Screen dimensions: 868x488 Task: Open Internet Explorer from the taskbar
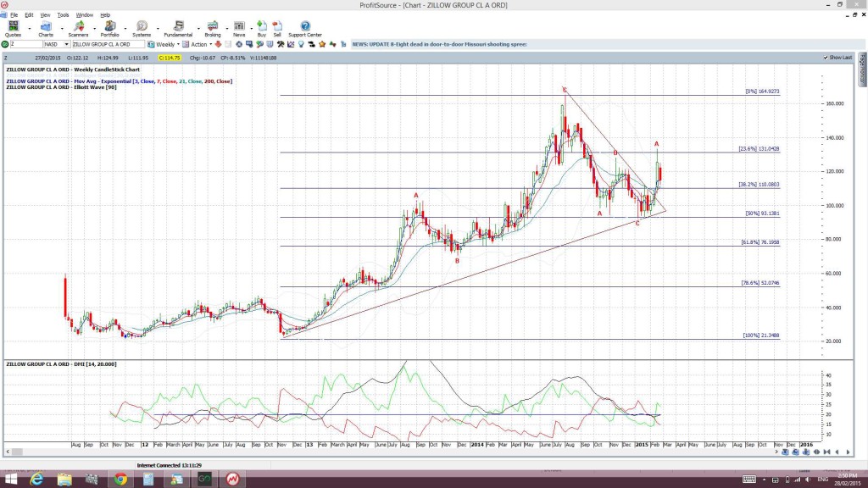[x=36, y=480]
